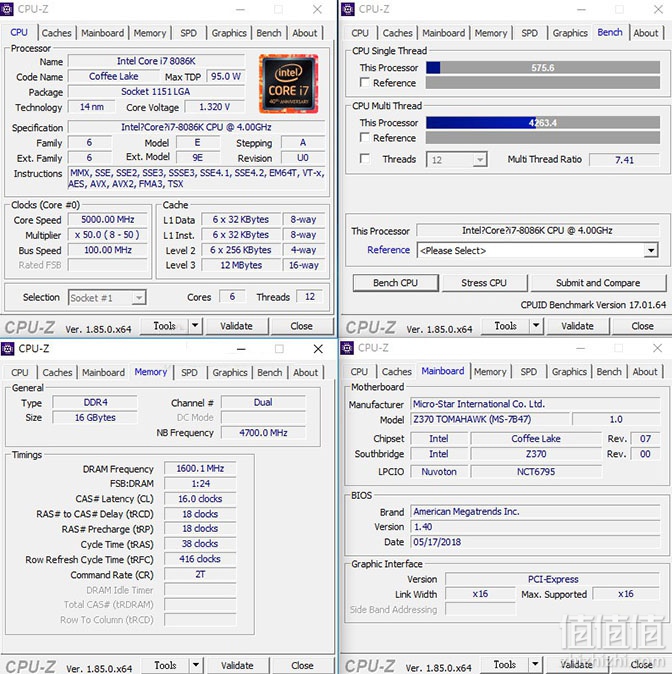Image resolution: width=672 pixels, height=674 pixels.
Task: Close the CPU tab CPU-Z window
Action: click(317, 9)
